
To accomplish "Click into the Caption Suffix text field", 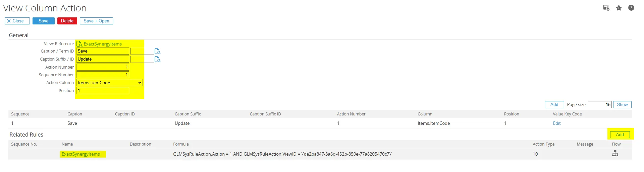I will coord(102,59).
